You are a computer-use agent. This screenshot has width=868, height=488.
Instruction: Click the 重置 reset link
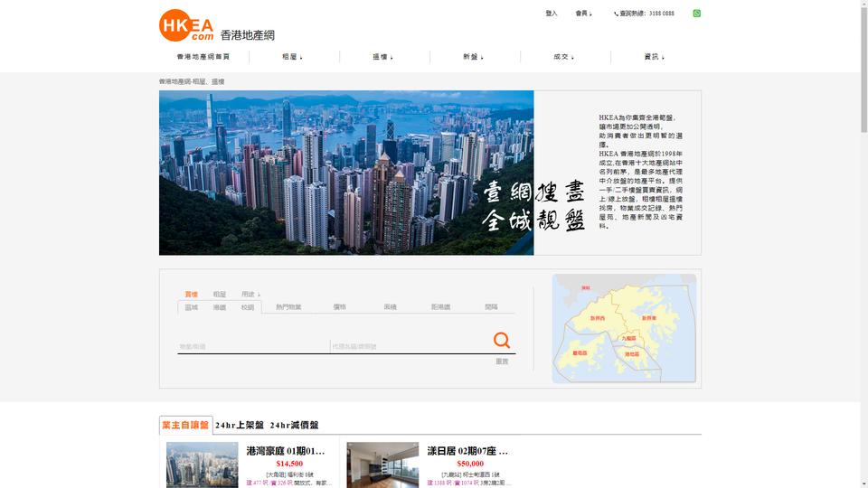point(502,361)
